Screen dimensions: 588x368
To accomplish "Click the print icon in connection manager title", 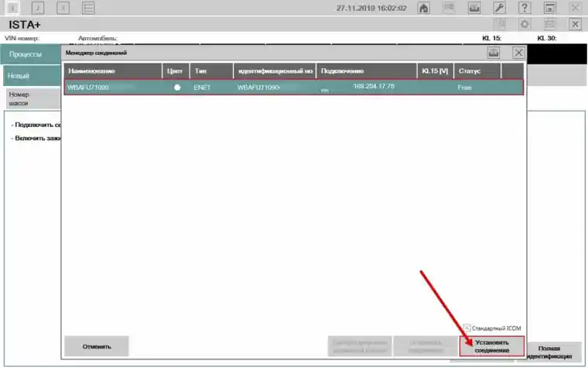I will click(x=494, y=53).
